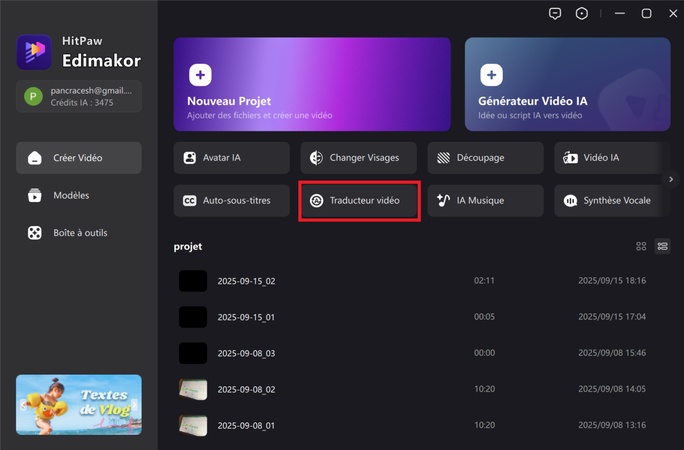The width and height of the screenshot is (684, 450).
Task: Click the plus icon on Générateur Vidéo IA
Action: [491, 75]
